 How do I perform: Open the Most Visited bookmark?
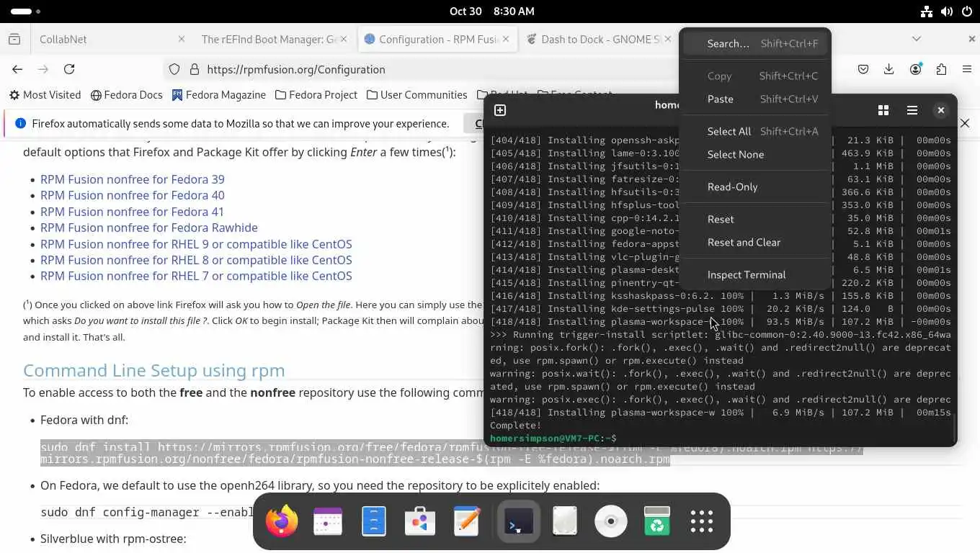tap(45, 95)
